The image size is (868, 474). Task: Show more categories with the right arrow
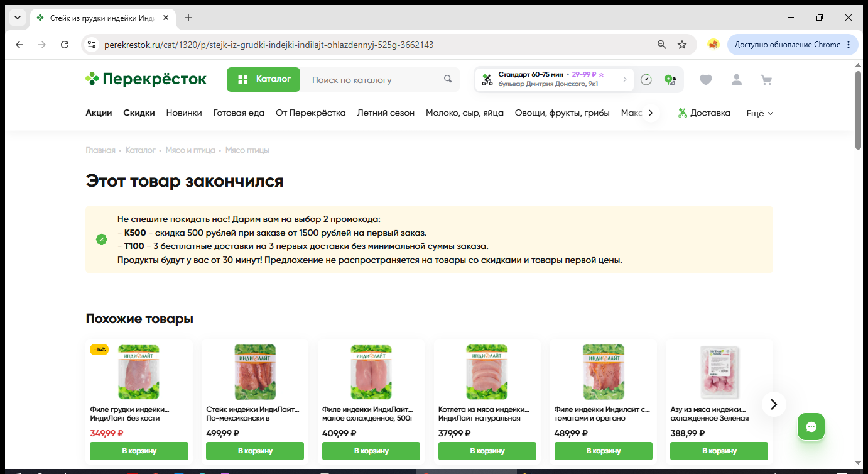pyautogui.click(x=651, y=113)
